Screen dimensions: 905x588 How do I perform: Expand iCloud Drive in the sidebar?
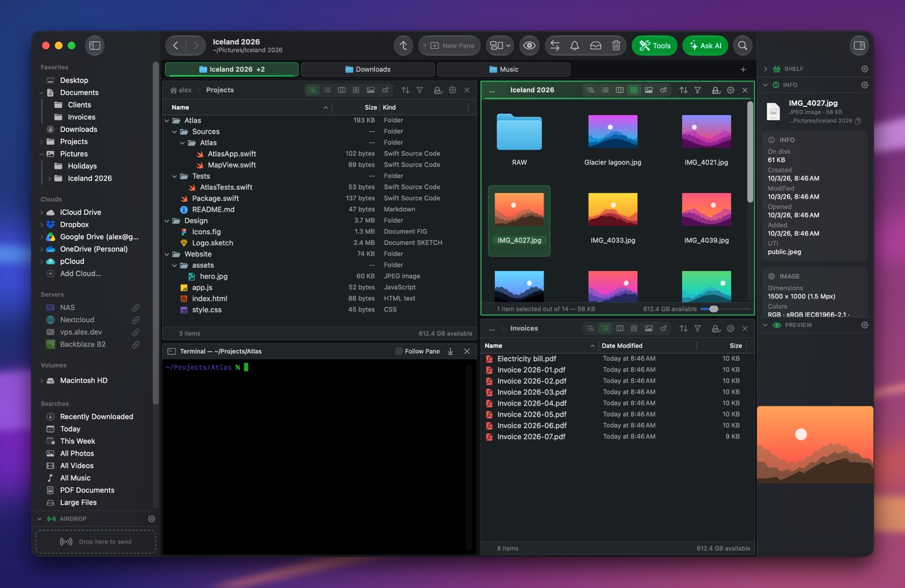click(42, 213)
